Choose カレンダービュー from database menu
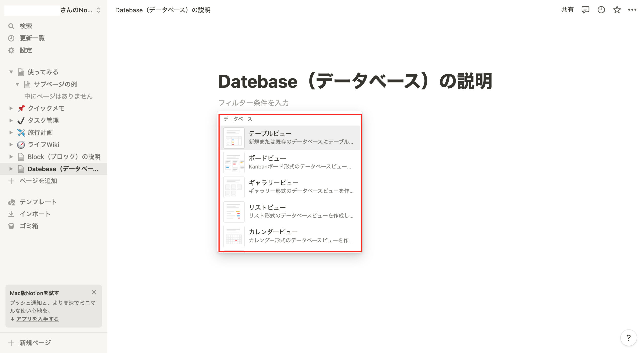The image size is (644, 353). pyautogui.click(x=290, y=236)
